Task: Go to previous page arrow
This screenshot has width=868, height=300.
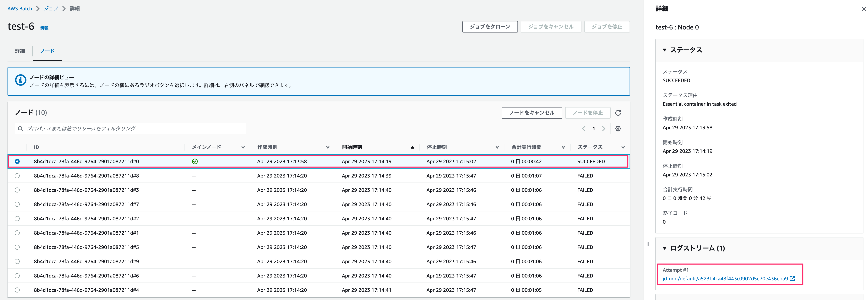Action: click(584, 129)
